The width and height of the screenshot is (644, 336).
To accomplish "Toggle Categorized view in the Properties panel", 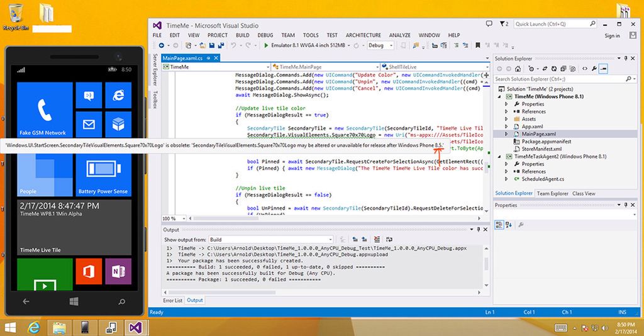I will (499, 223).
